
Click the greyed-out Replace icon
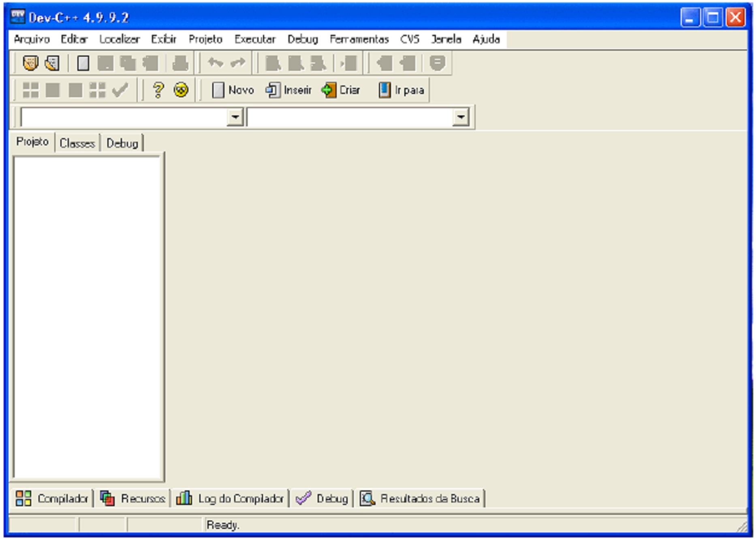[296, 63]
